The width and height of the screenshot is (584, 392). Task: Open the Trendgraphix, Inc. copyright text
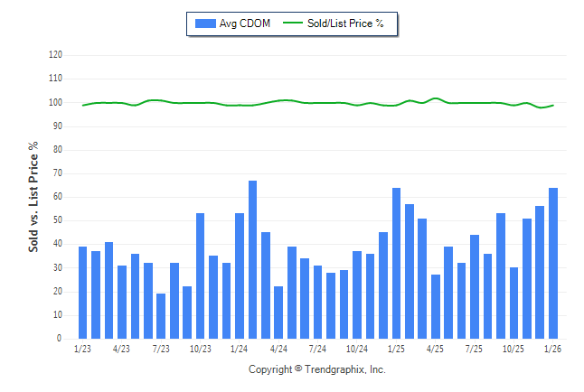click(316, 370)
